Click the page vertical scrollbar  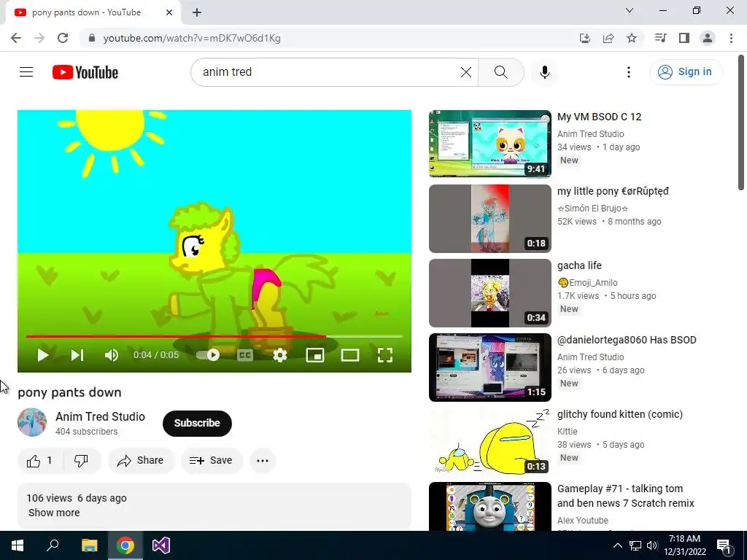741,122
